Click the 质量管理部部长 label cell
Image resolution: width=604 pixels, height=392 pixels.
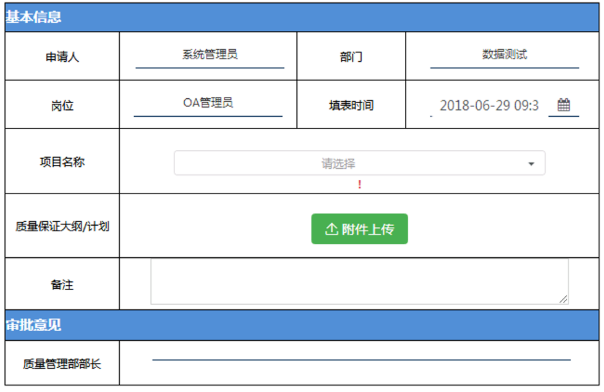pos(62,363)
